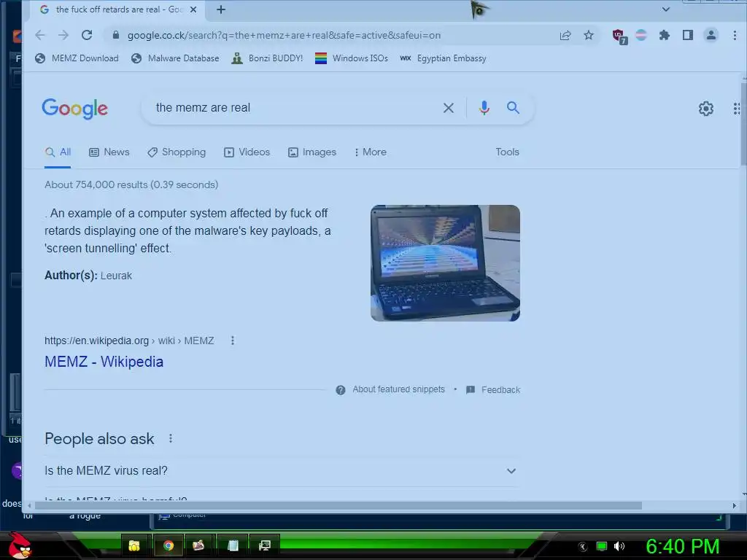Open the uBlock shield extension icon
747x560 pixels.
619,36
